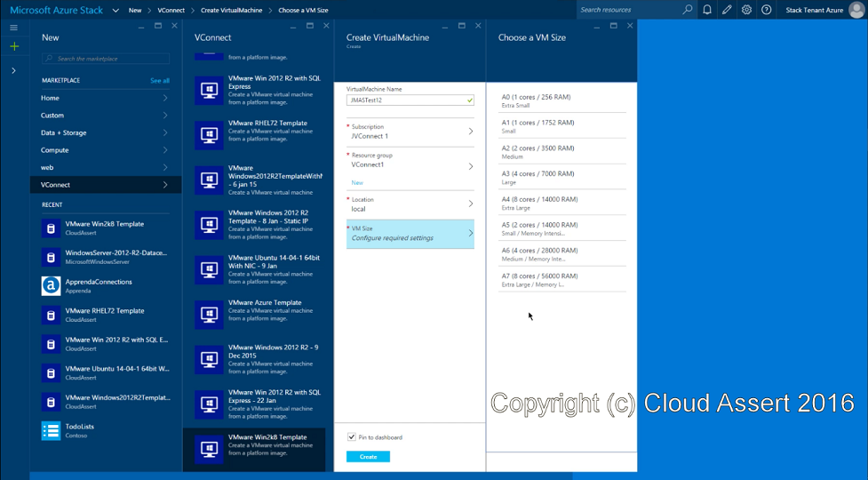Image resolution: width=868 pixels, height=480 pixels.
Task: Expand the Location local setting
Action: coord(410,204)
